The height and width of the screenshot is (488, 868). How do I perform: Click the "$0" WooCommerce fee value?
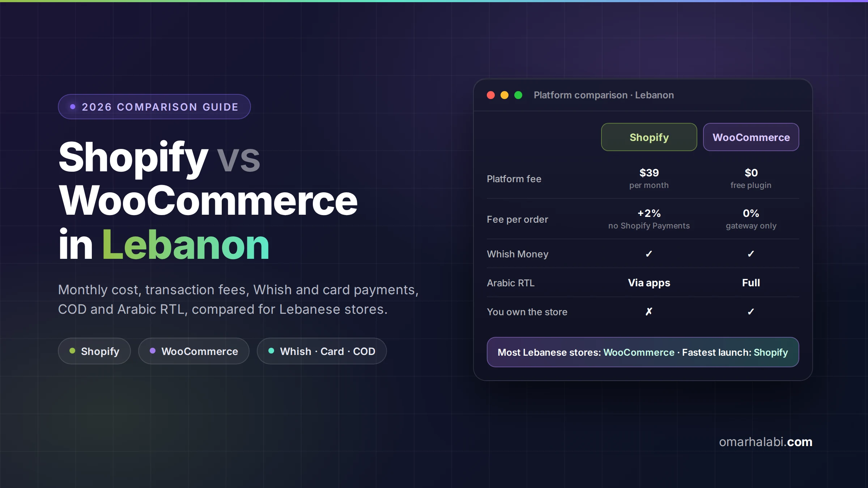[751, 173]
